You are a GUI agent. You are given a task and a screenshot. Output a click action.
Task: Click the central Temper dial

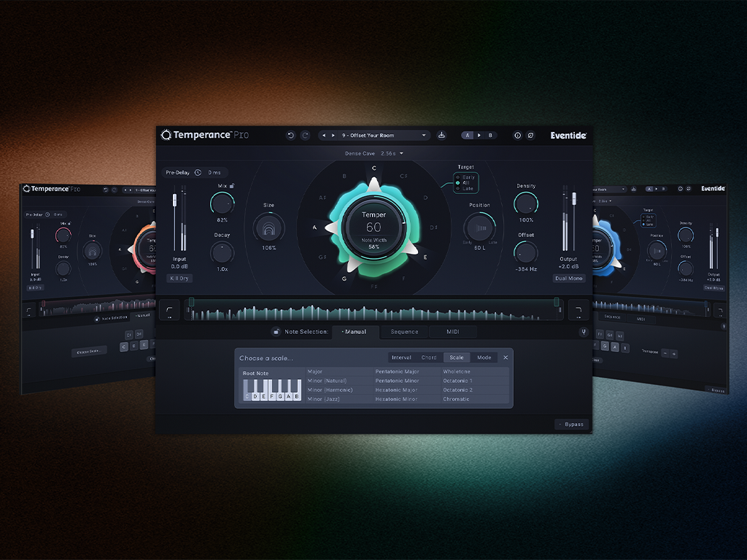374,227
